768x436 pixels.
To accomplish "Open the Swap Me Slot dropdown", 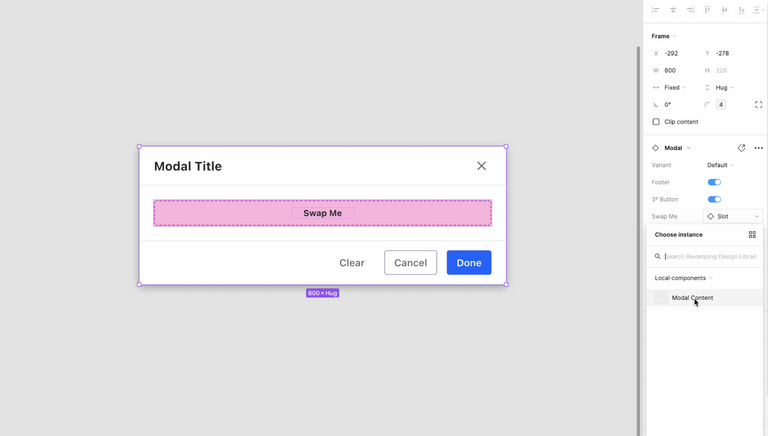I will pyautogui.click(x=733, y=216).
